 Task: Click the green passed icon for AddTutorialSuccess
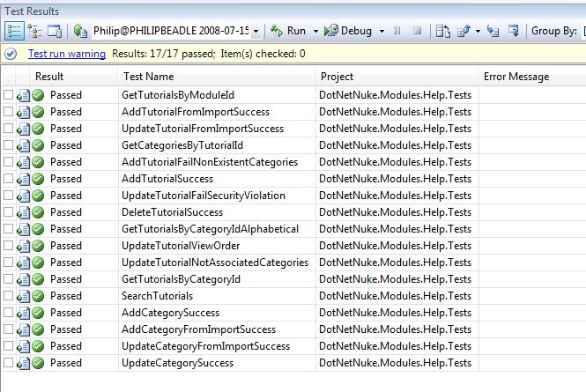(38, 179)
